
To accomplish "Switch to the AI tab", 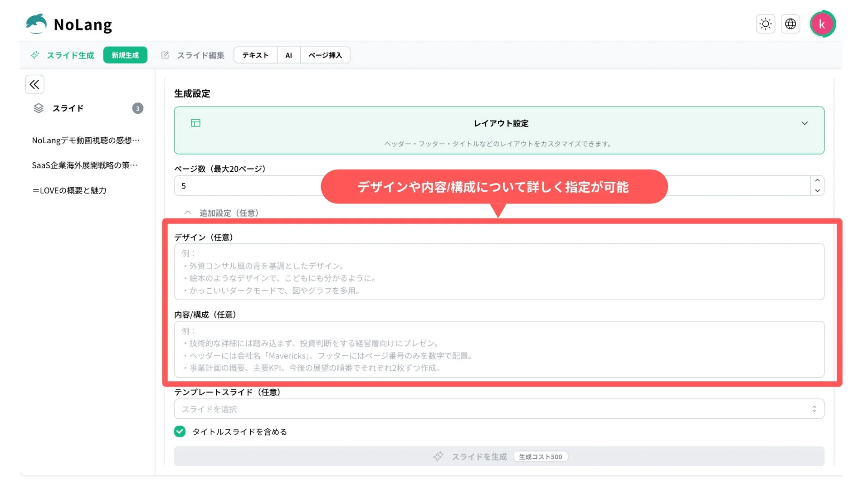I will tap(288, 55).
